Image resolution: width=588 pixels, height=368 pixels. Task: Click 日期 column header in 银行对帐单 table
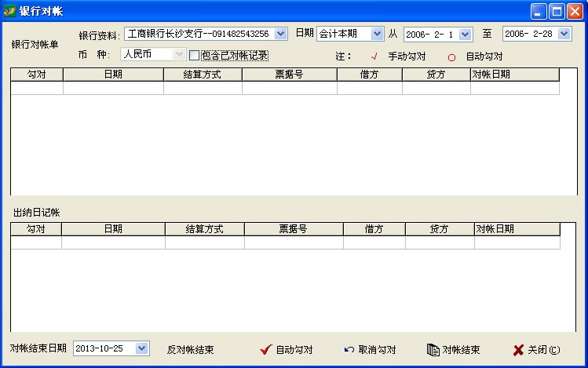pyautogui.click(x=113, y=75)
